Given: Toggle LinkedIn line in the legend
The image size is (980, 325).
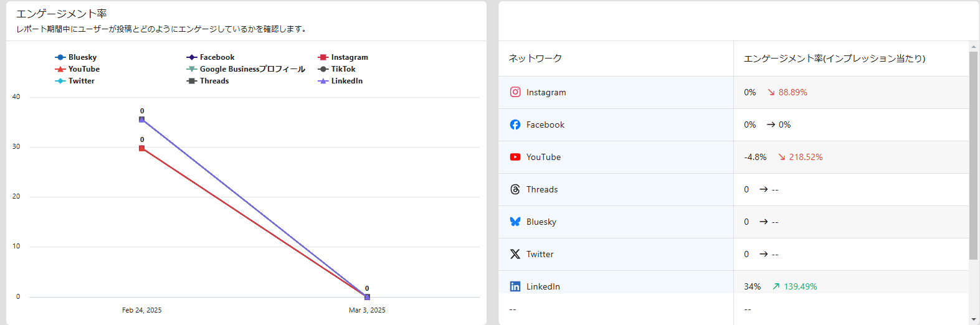Looking at the screenshot, I should (x=340, y=81).
